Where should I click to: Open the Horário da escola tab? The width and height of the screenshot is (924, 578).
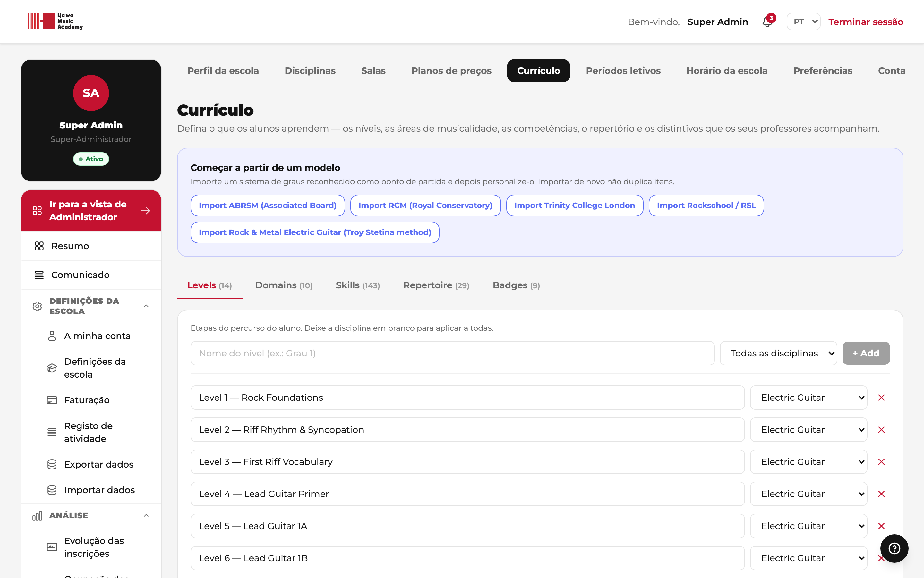pos(727,71)
